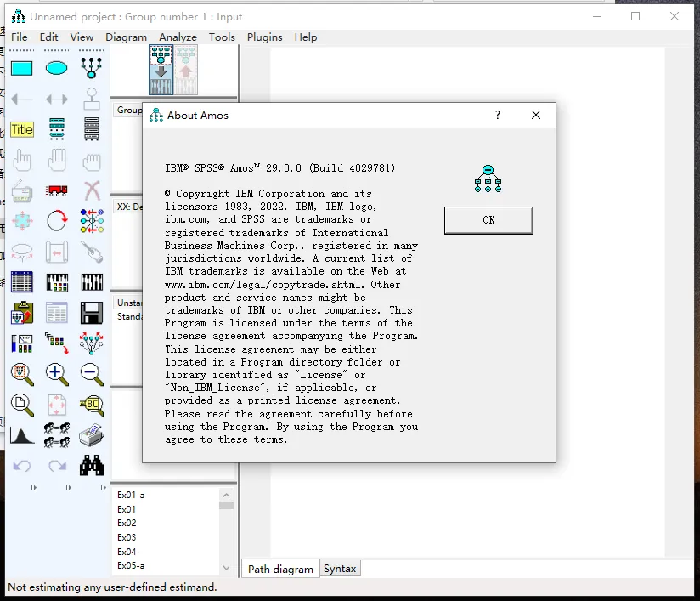700x601 pixels.
Task: Select the duplicate objects copier tool
Action: (x=21, y=190)
